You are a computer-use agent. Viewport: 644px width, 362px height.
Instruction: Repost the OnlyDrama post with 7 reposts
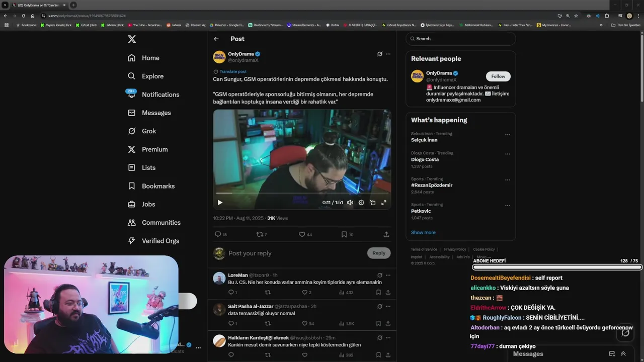pyautogui.click(x=262, y=234)
